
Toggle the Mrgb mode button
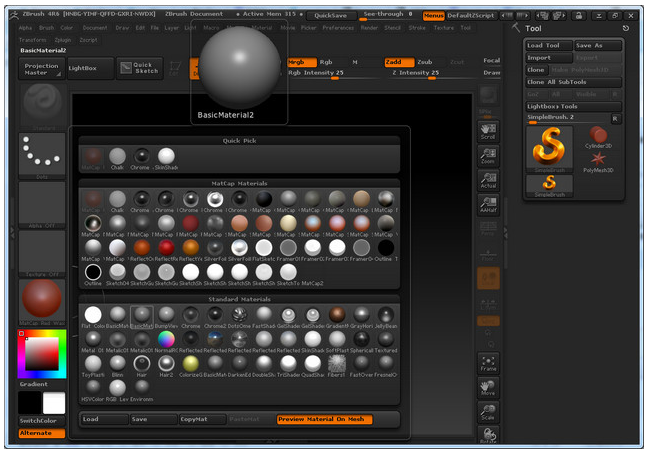(x=298, y=62)
